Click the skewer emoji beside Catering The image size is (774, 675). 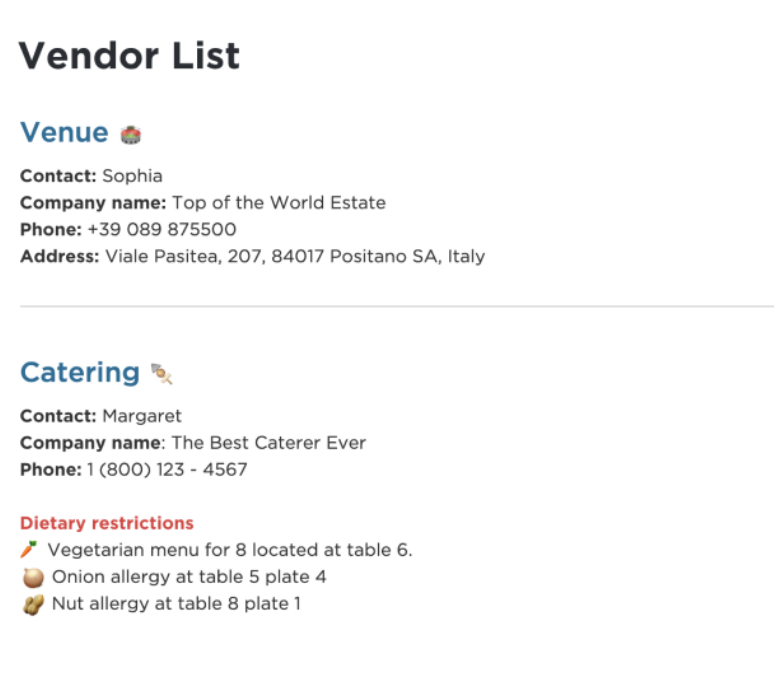[x=161, y=374]
